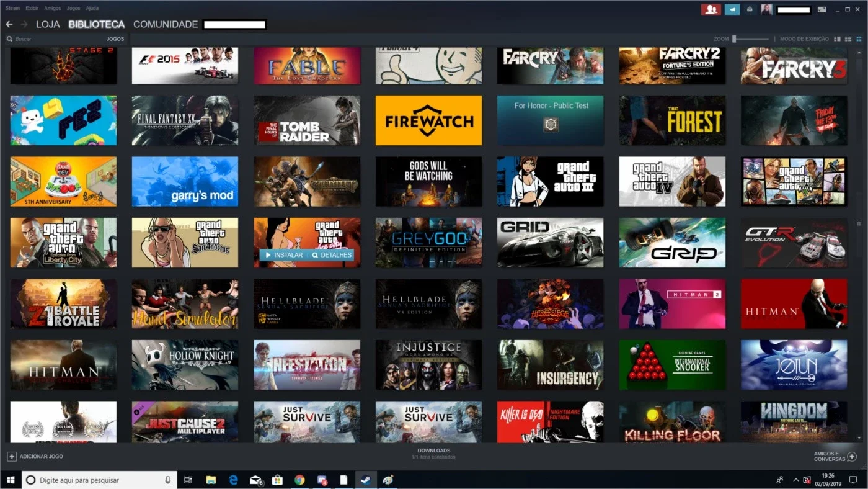Screen dimensions: 868x489
Task: Click the user avatar picture
Action: click(766, 9)
